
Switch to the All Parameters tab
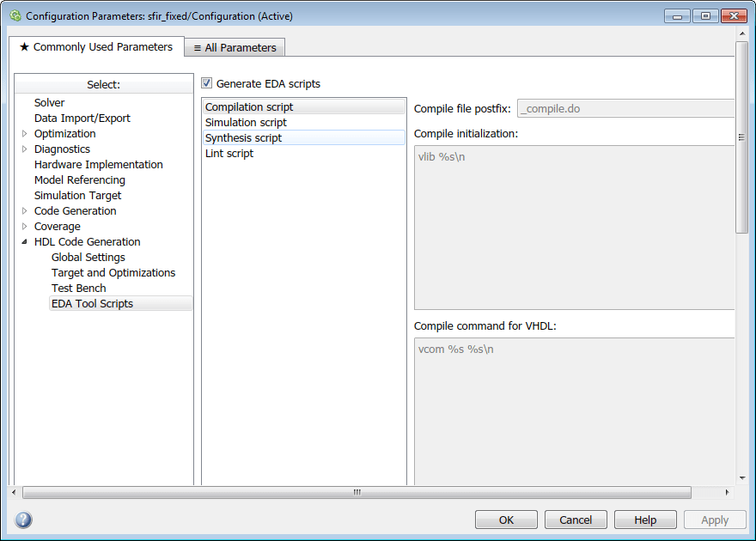point(235,47)
